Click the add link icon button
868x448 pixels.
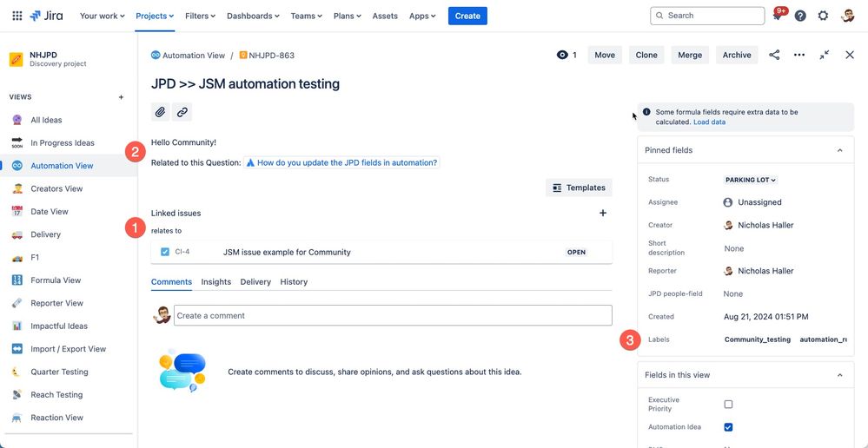(x=182, y=112)
